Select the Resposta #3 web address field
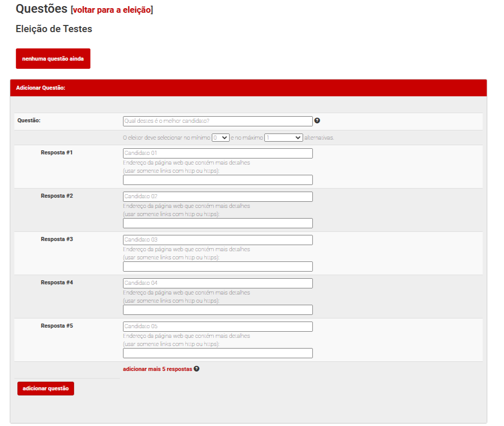Viewport: 504px width, 426px height. pos(217,267)
